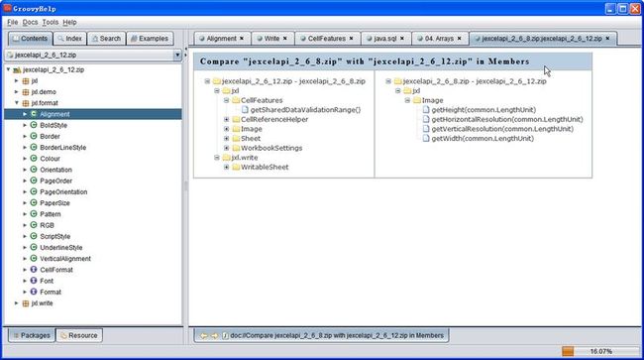Image resolution: width=644 pixels, height=360 pixels.
Task: Click the orange memory indicator icon
Action: (568, 351)
